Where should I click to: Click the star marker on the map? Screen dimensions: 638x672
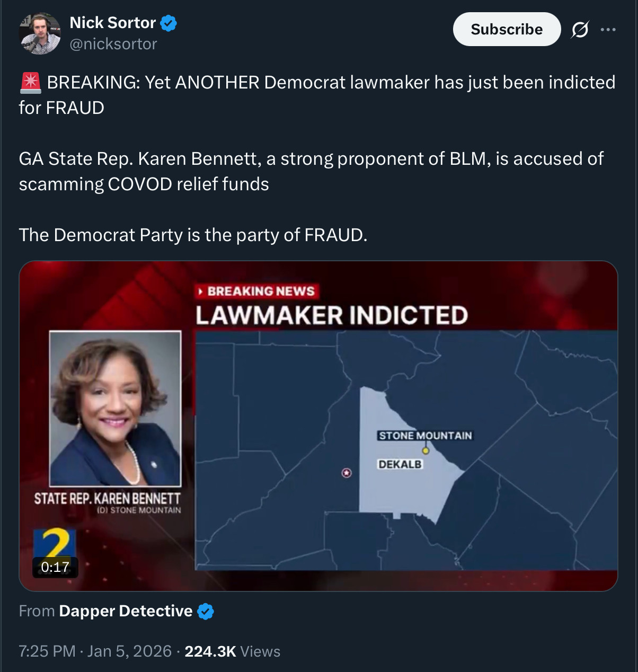347,473
